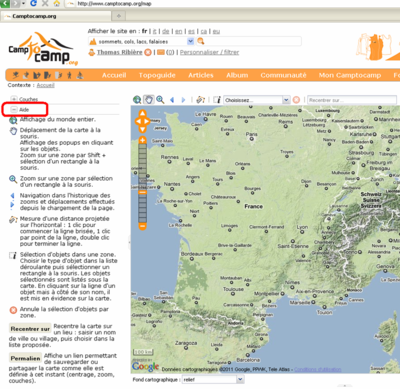This screenshot has width=400, height=389.
Task: Select the hiking walker activity icon
Action: tap(69, 75)
